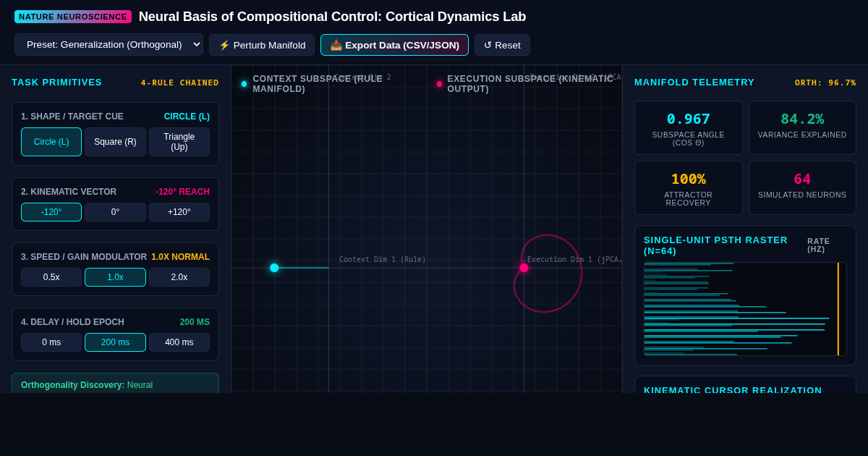Click the cyan context subspace state point
The image size is (868, 456).
[274, 268]
